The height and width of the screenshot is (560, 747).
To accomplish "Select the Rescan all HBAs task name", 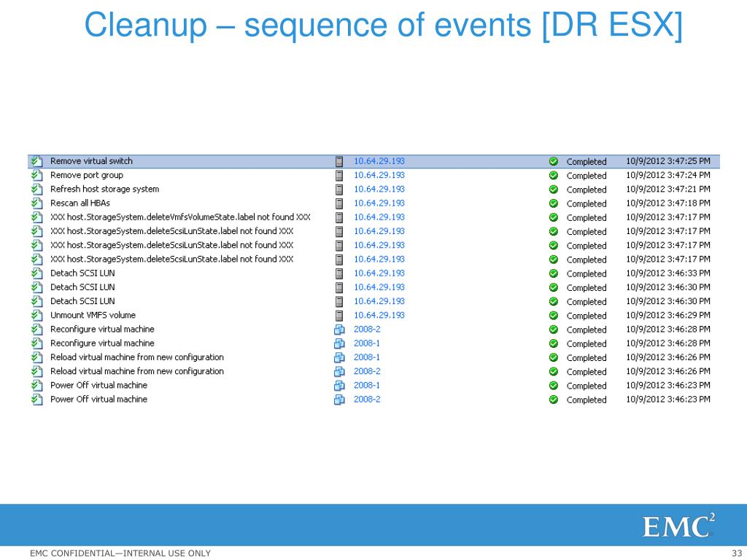I will click(80, 203).
